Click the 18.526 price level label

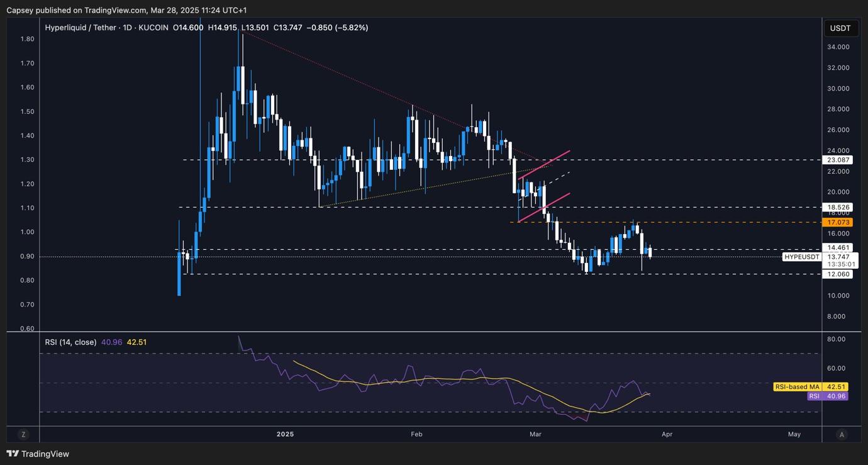pyautogui.click(x=839, y=207)
